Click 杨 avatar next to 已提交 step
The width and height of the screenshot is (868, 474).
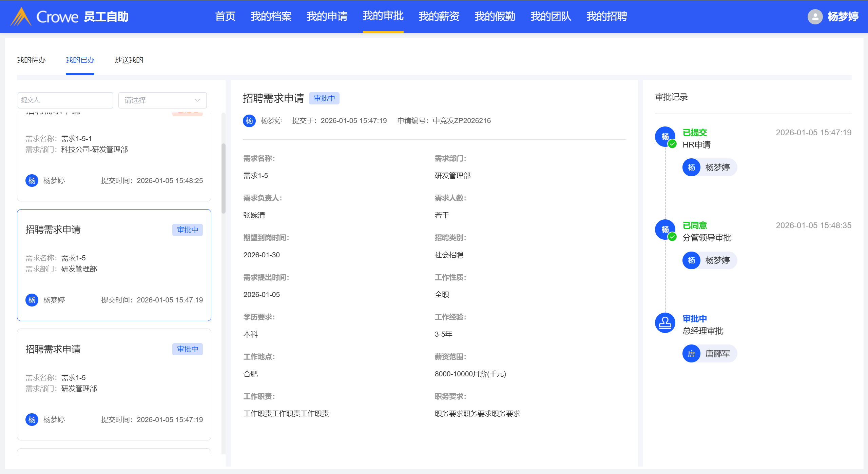point(665,136)
